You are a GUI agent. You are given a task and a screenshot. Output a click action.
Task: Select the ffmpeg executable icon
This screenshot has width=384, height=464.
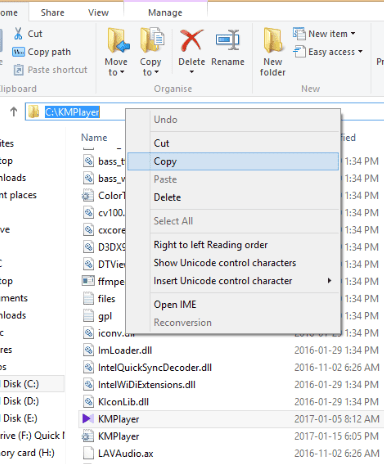tap(88, 281)
